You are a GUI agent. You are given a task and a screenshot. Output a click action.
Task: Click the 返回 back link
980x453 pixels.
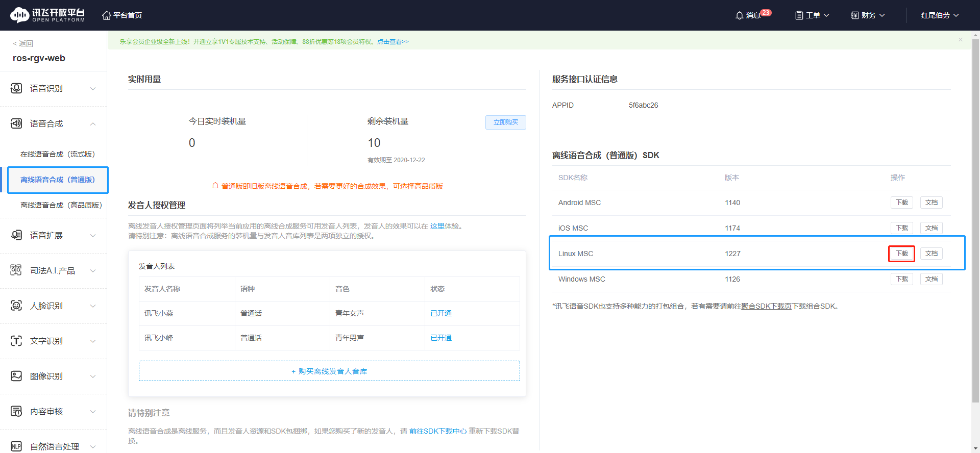coord(23,43)
